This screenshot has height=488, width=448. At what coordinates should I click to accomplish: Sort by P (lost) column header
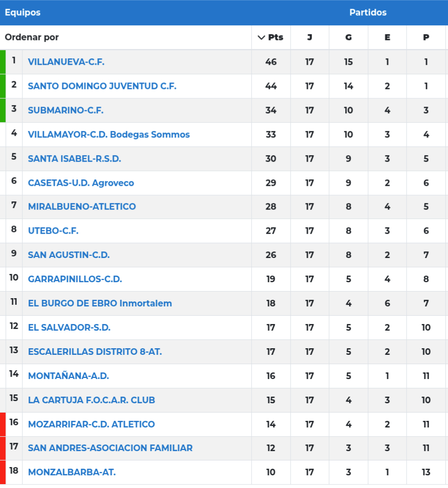tap(426, 37)
